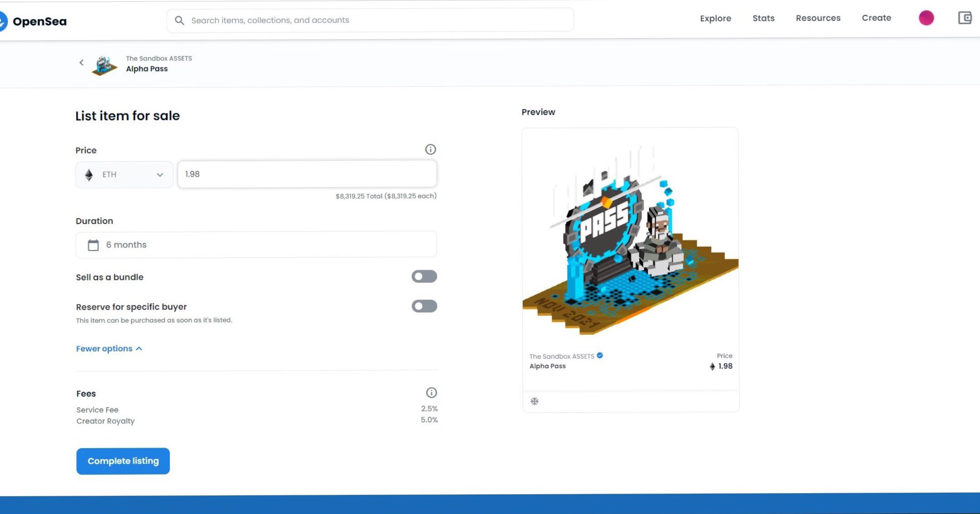Focus the price amount input showing 1.98

coord(307,174)
